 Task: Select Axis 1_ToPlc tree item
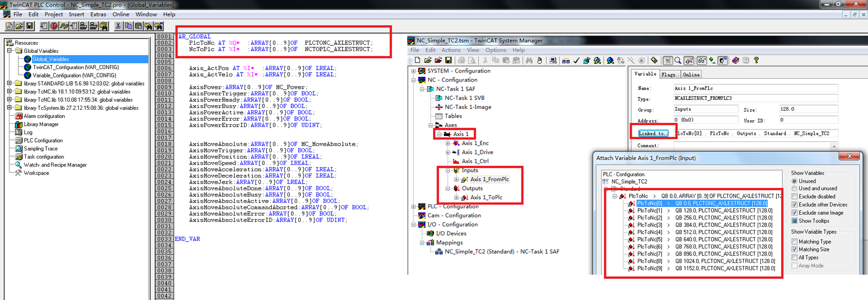point(486,198)
